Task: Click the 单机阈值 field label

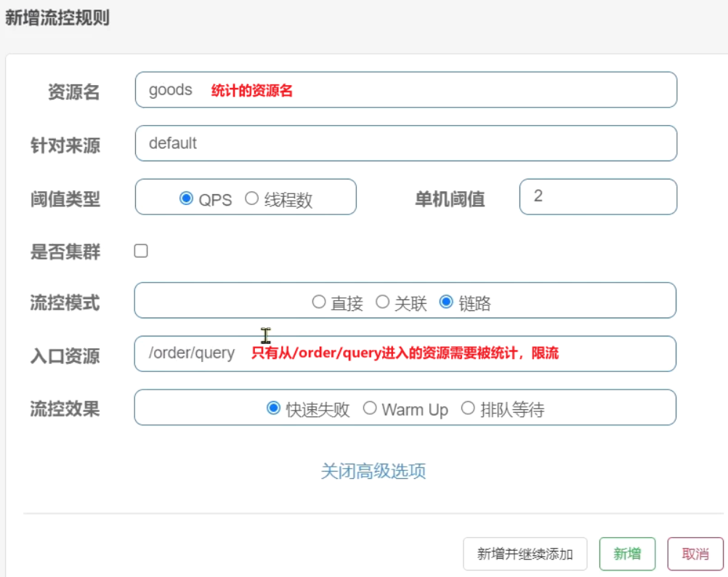Action: [450, 199]
